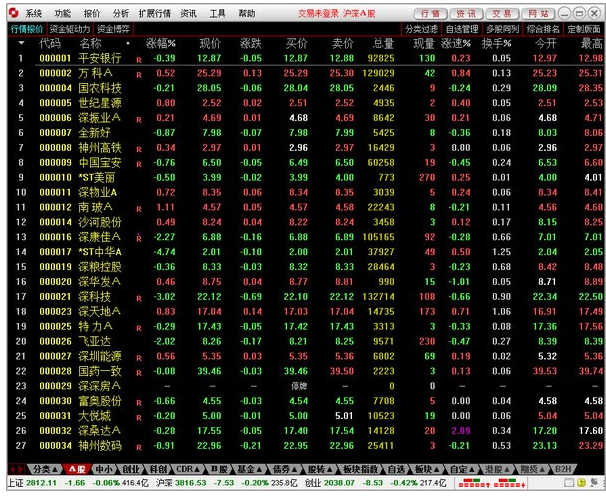Select stock code 000017
Viewport: 606px width, 499px height.
point(55,252)
